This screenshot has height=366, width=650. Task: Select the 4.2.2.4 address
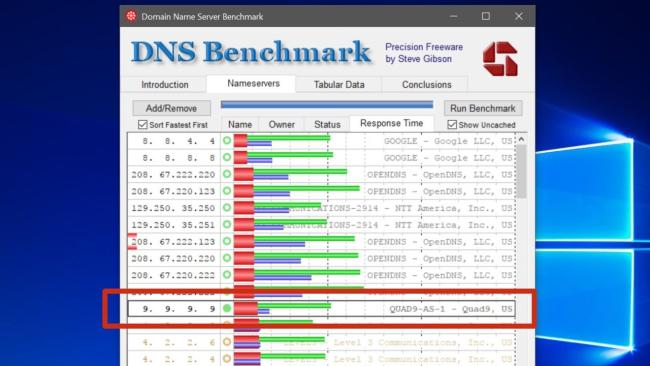click(x=179, y=359)
